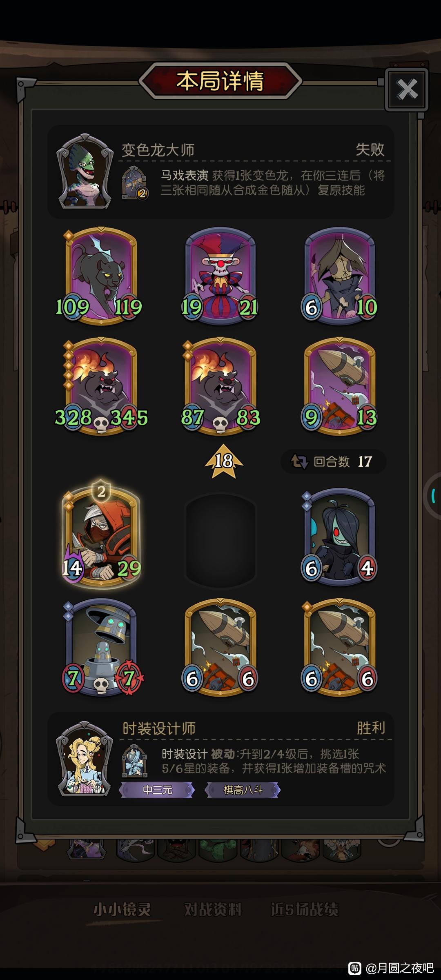Screen dimensions: 441x980
Task: Close the 本局详情 match details panel
Action: pos(407,89)
